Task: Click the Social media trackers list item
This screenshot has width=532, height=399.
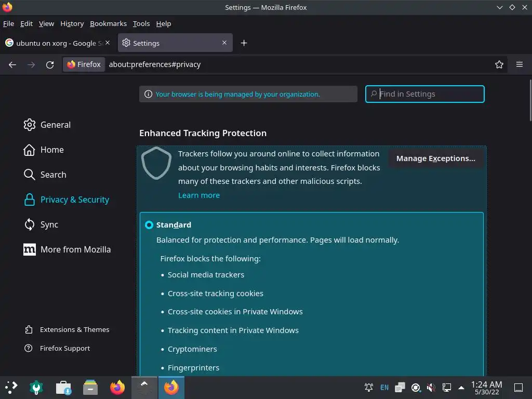Action: pyautogui.click(x=206, y=275)
